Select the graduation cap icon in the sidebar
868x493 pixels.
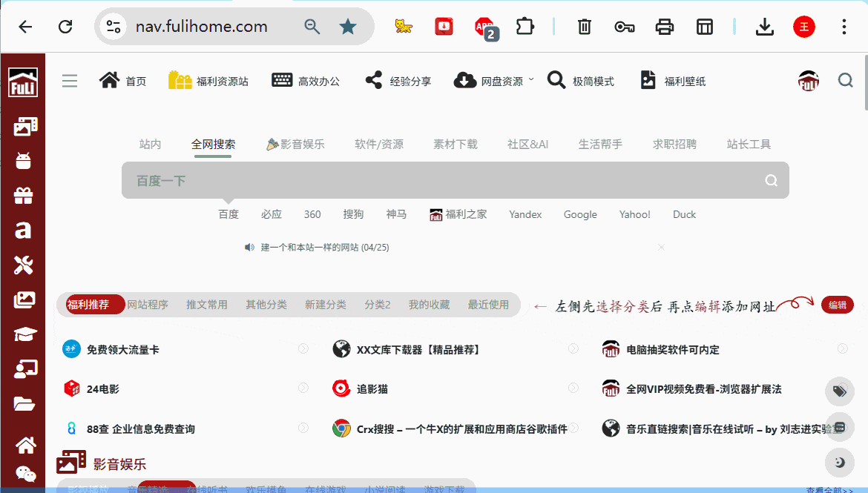24,334
